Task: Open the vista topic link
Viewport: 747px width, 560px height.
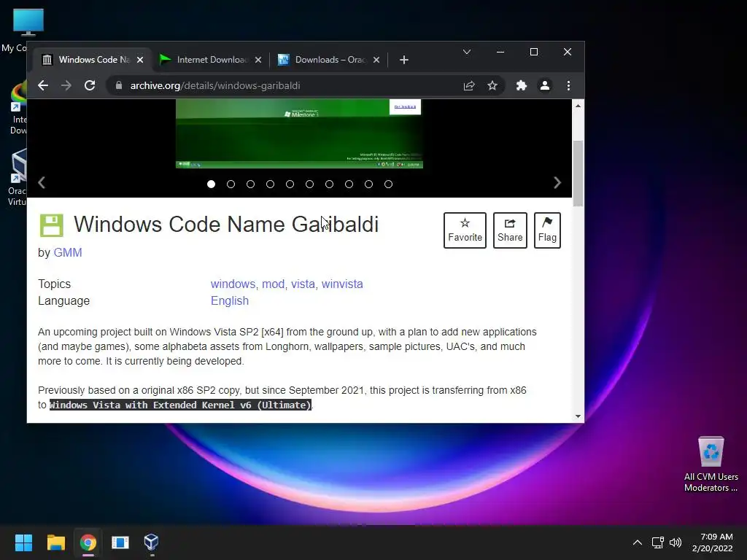Action: pos(303,284)
